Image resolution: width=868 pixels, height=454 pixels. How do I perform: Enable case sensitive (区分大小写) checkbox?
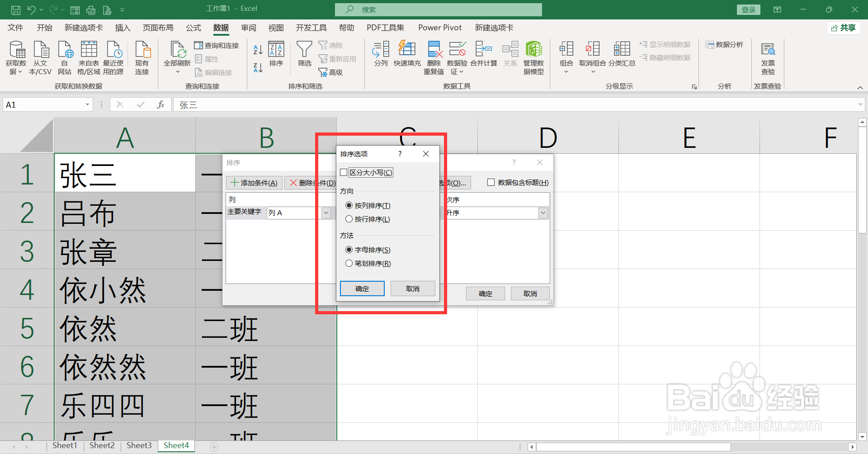(344, 172)
